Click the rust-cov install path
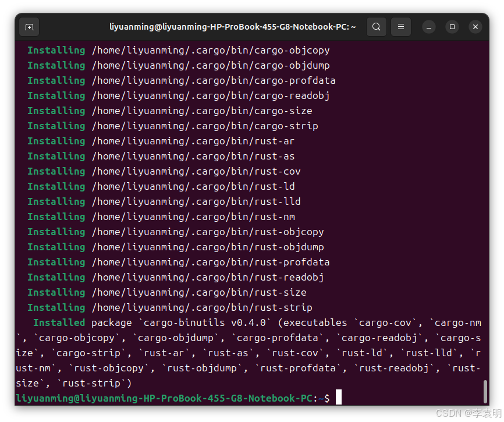The height and width of the screenshot is (422, 504). point(196,171)
